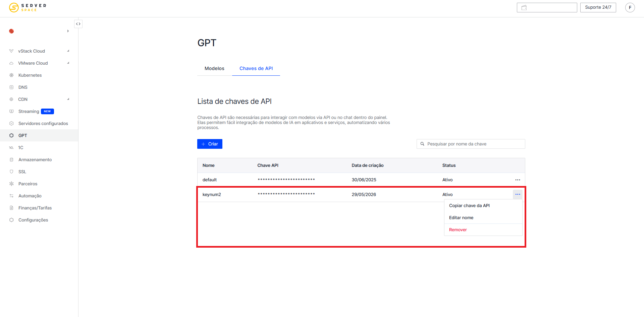Click the Parceiros sidebar icon

tap(11, 184)
